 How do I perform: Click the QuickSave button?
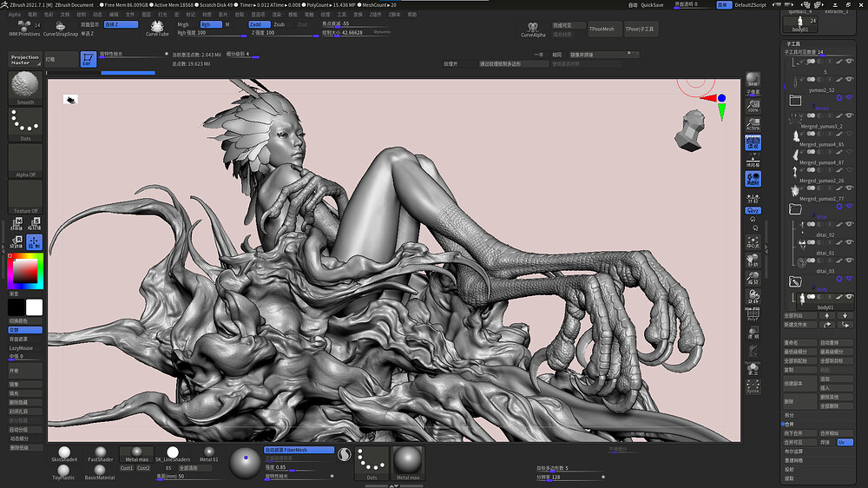[x=652, y=5]
